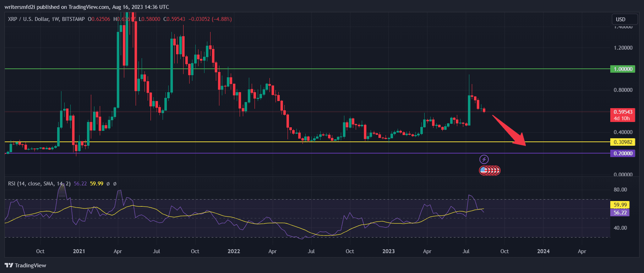Click the 2021 label on time axis
The image size is (644, 273).
[79, 251]
